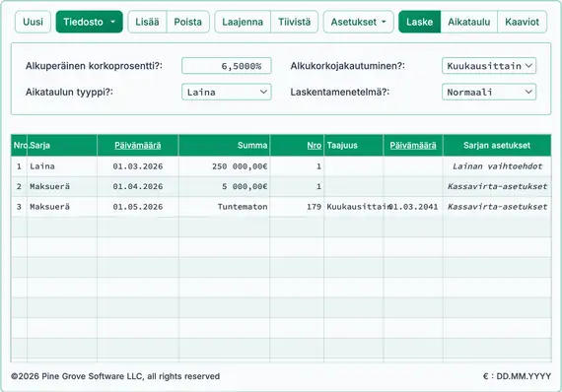The width and height of the screenshot is (562, 392).
Task: Select the row number 3 cell
Action: click(19, 207)
